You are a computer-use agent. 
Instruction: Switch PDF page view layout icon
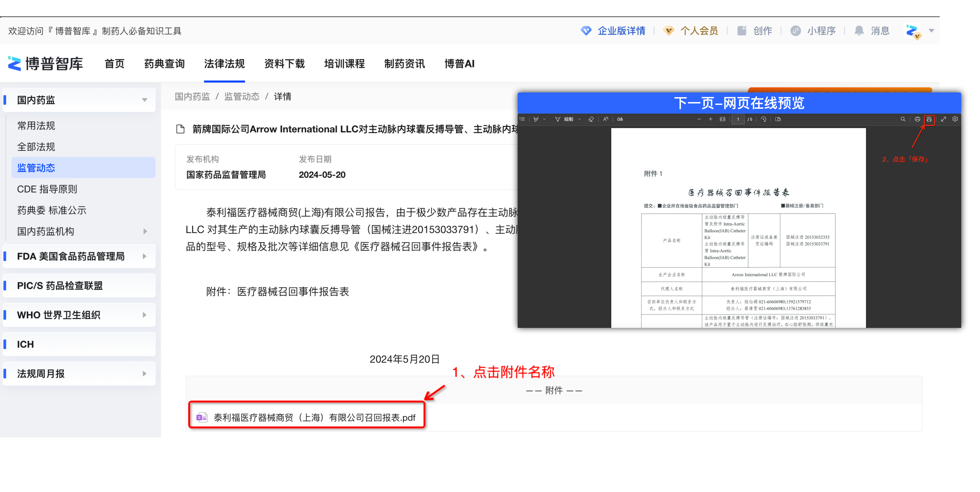(778, 119)
